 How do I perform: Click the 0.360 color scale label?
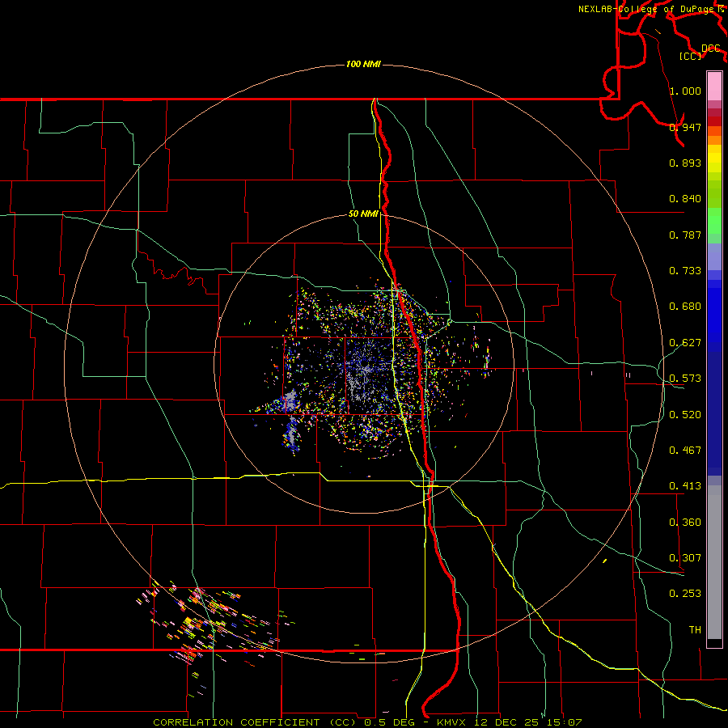(x=685, y=522)
